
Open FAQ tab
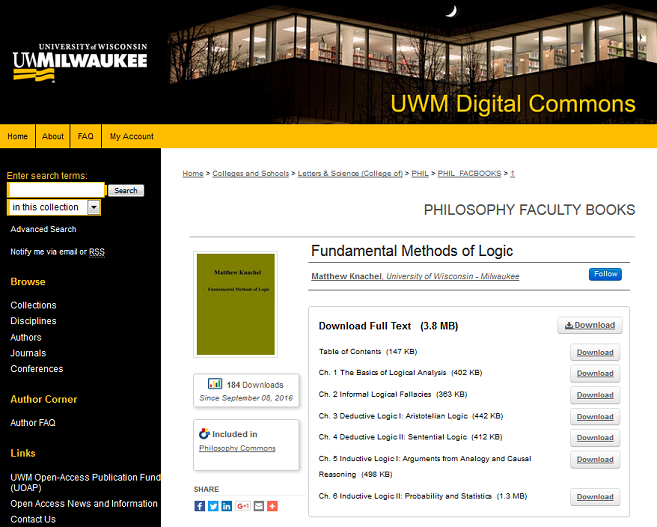coord(85,136)
